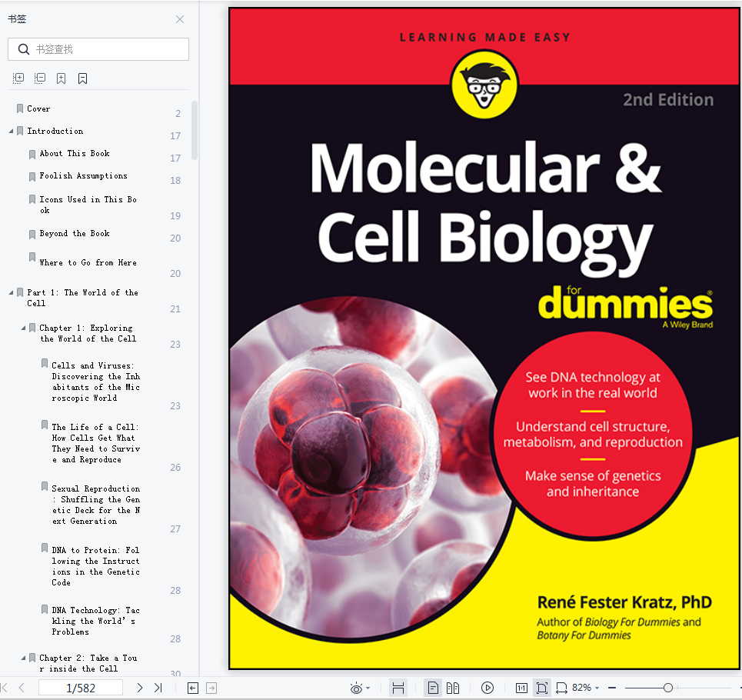
Task: Start slideshow play button
Action: (x=487, y=688)
